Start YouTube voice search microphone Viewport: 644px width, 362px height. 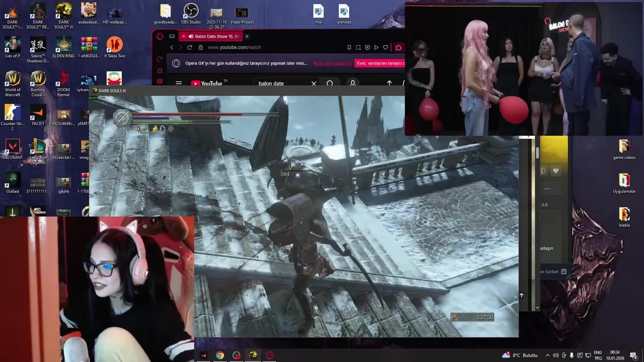coord(353,83)
